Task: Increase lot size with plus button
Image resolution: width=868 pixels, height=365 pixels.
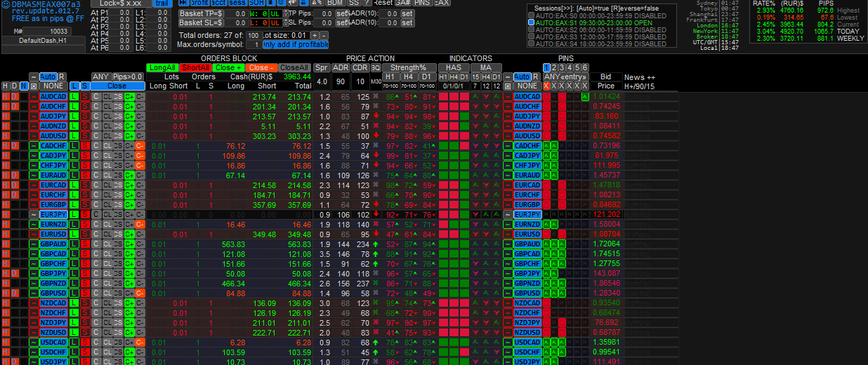Action: 315,35
